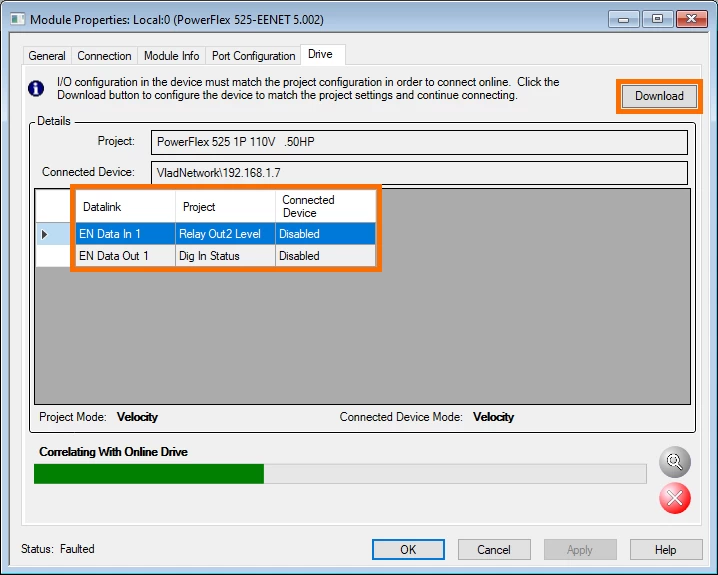Click the red X cancel correlation icon
This screenshot has width=718, height=575.
click(x=674, y=498)
